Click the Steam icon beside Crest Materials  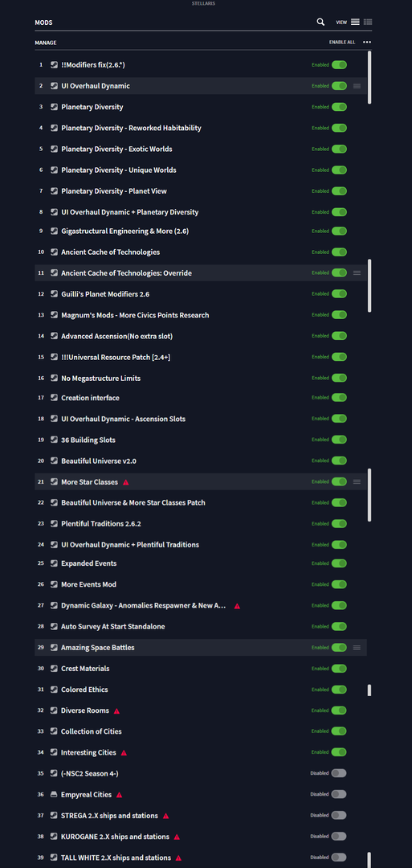[54, 669]
